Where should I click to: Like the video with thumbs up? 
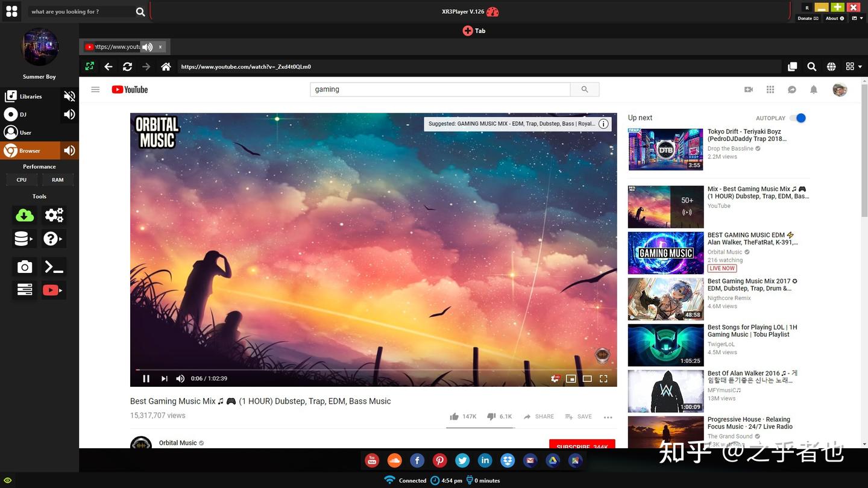click(454, 416)
